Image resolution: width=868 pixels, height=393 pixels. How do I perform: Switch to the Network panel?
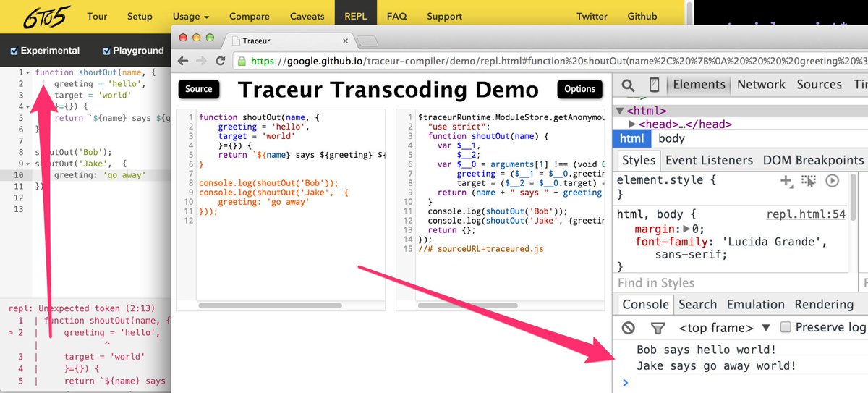pos(761,85)
